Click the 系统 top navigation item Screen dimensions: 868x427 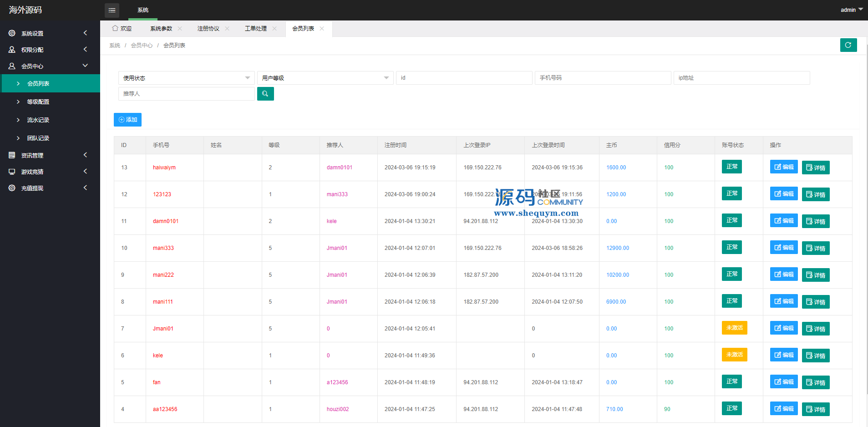[143, 10]
